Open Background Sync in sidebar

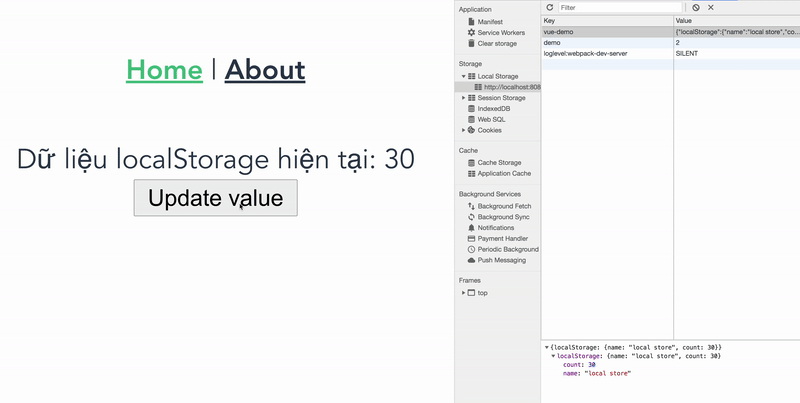(x=503, y=217)
